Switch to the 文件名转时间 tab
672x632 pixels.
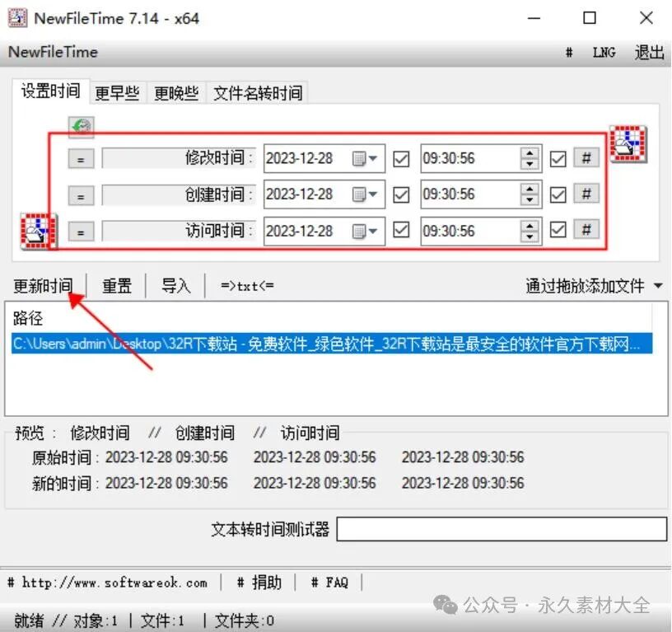258,92
